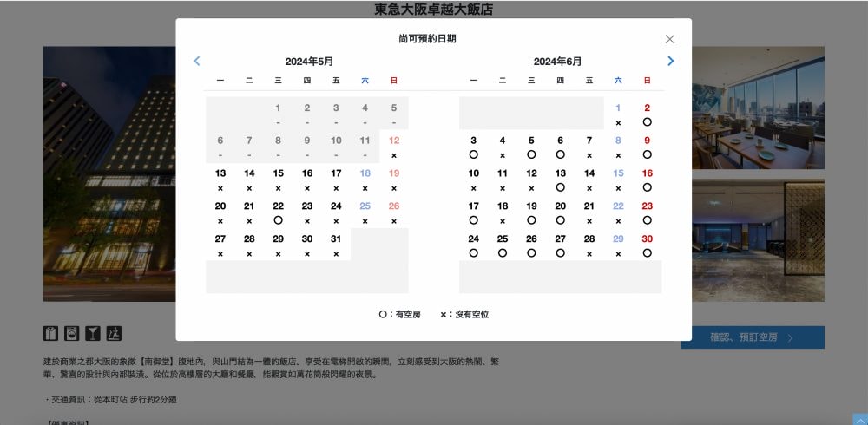The width and height of the screenshot is (868, 425).
Task: Click 確認、預訂空房 booking button
Action: [753, 337]
